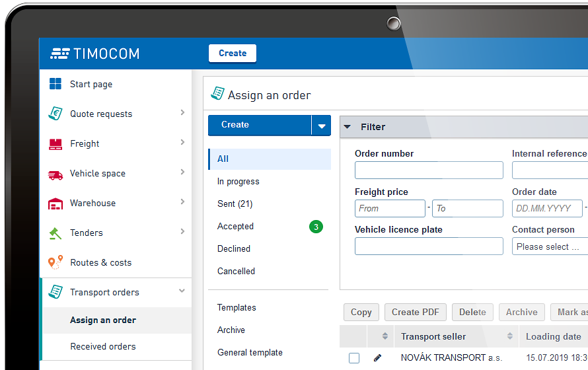
Task: Expand the Freight submenu chevron
Action: (x=182, y=142)
